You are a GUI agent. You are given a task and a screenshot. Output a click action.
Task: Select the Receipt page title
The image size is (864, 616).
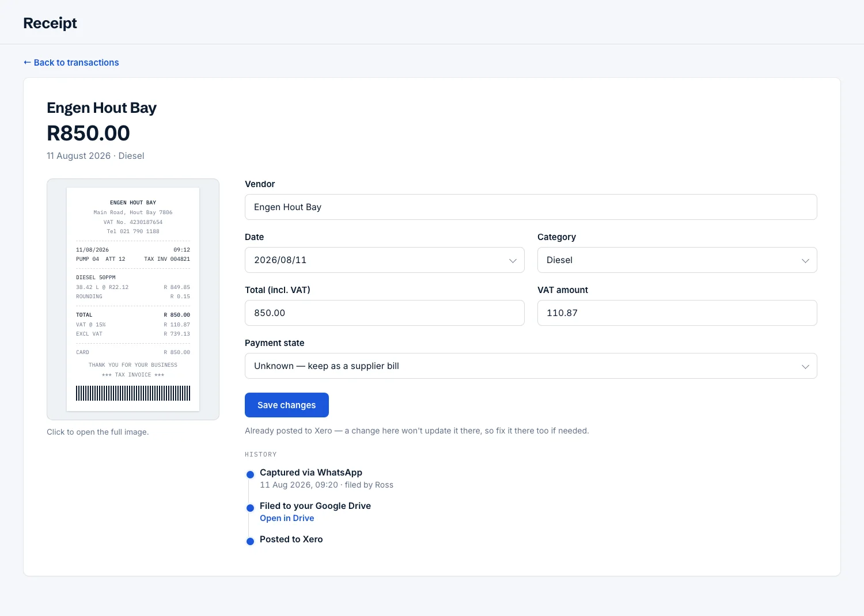point(50,23)
